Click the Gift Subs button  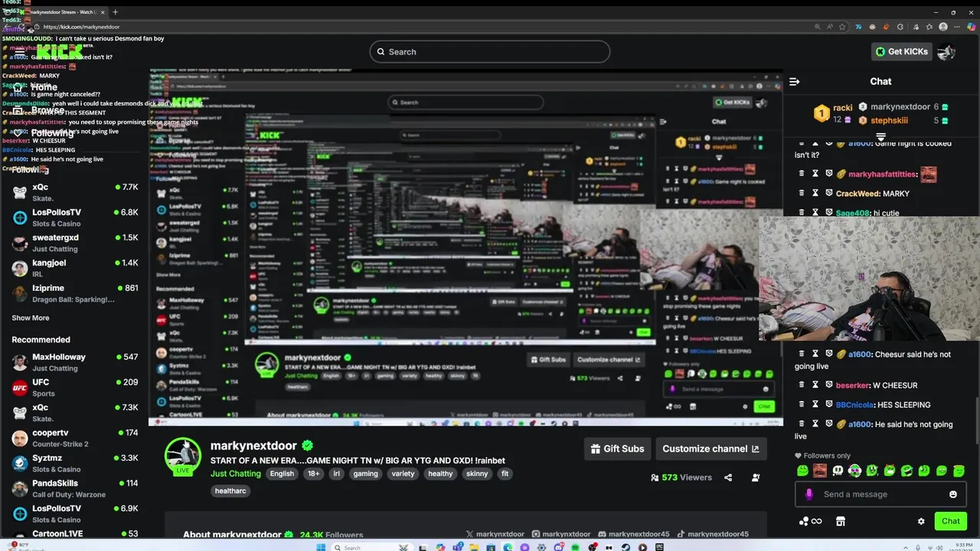617,449
